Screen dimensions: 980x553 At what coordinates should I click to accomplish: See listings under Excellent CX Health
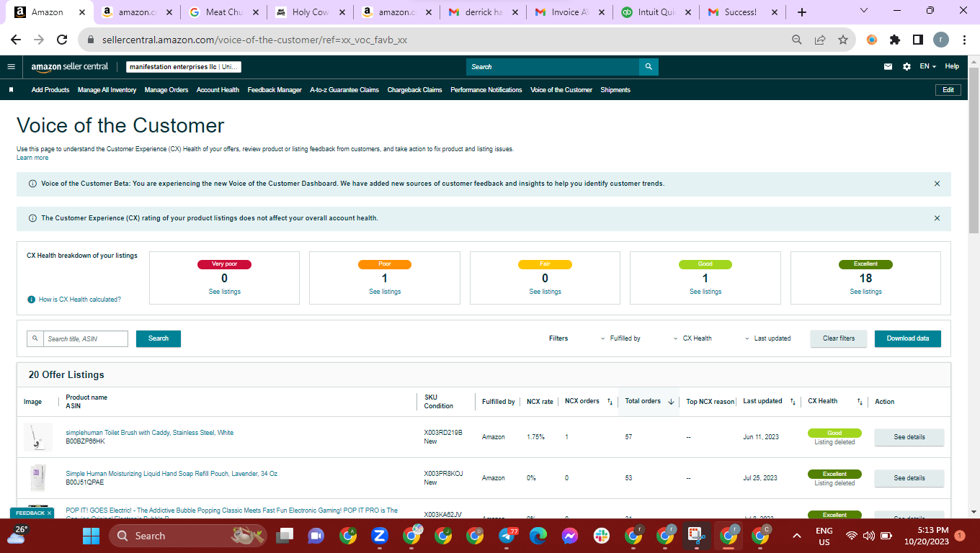(x=865, y=292)
